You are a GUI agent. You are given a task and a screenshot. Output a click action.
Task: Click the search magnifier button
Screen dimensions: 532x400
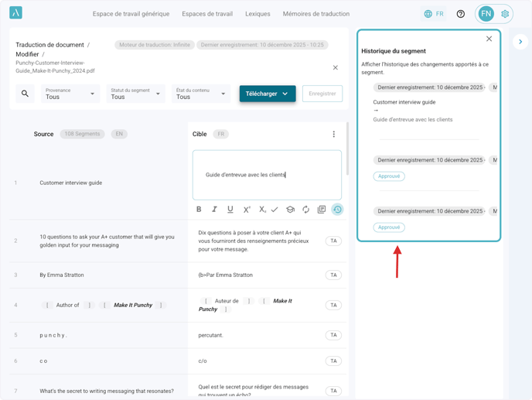(x=25, y=94)
